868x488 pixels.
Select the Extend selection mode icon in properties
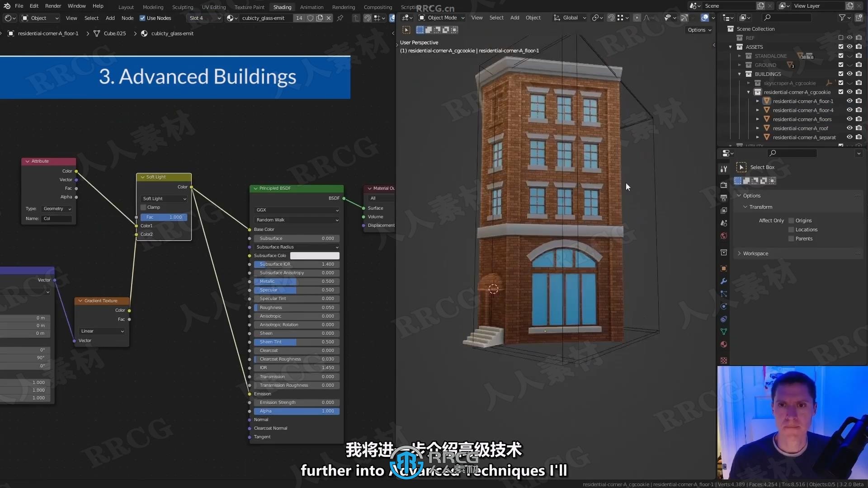tap(746, 181)
